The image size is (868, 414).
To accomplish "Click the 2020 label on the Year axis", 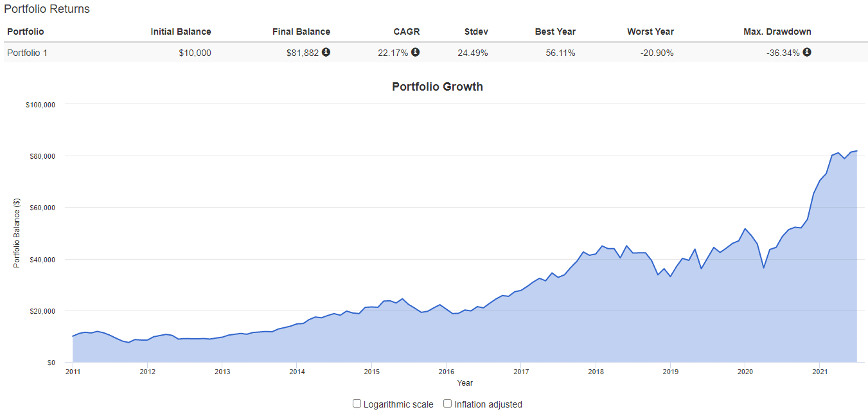I will click(x=745, y=372).
